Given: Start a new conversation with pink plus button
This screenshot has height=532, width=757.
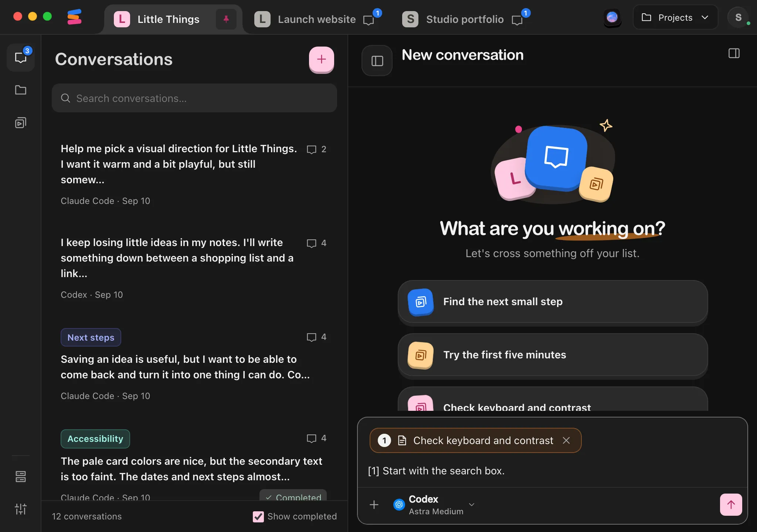Looking at the screenshot, I should pyautogui.click(x=322, y=59).
